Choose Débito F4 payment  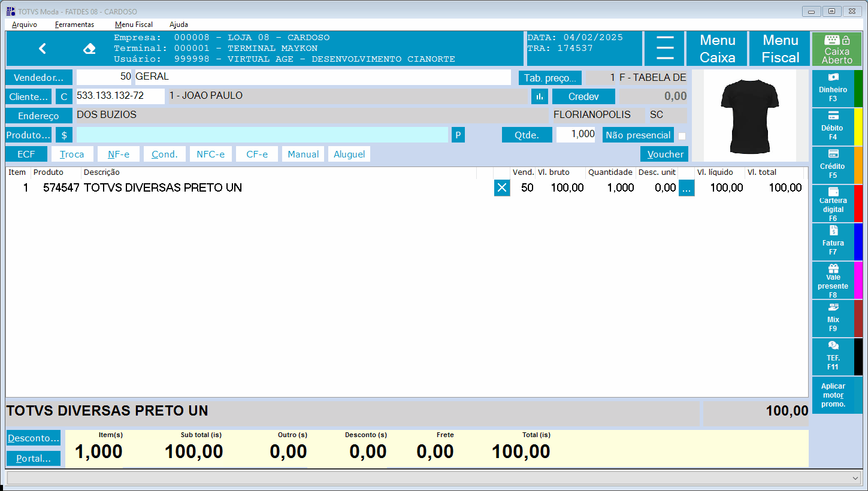tap(833, 127)
